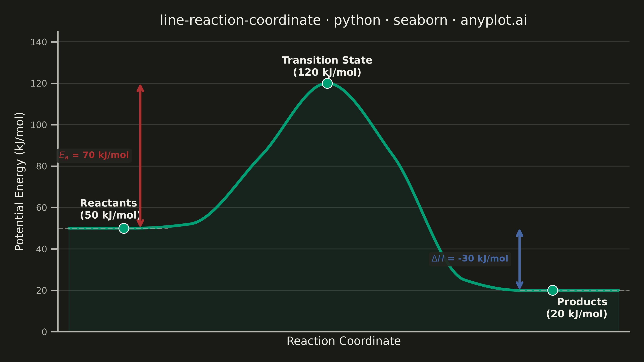The image size is (644, 362).
Task: Click the Reaction Coordinate axis label
Action: [x=344, y=341]
